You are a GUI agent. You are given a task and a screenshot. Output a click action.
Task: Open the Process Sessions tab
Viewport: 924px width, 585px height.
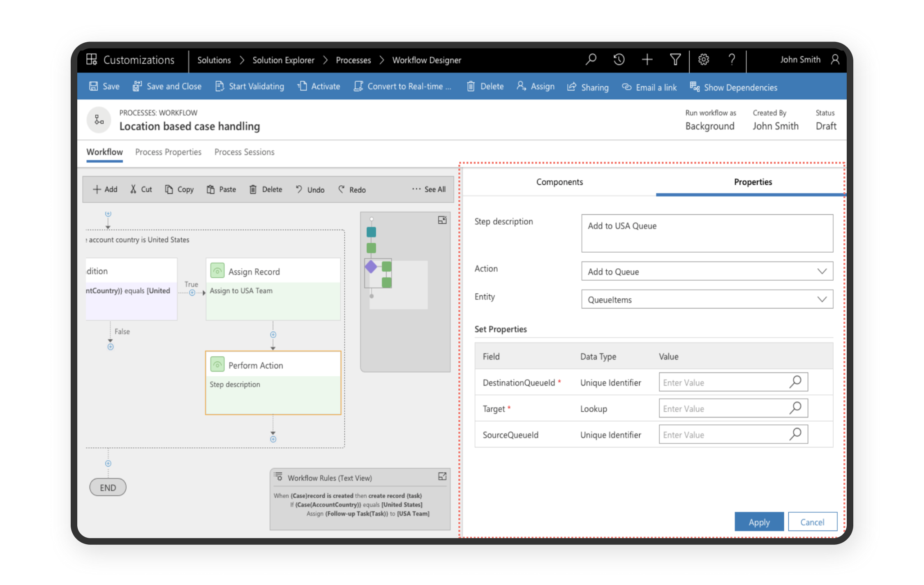(244, 152)
